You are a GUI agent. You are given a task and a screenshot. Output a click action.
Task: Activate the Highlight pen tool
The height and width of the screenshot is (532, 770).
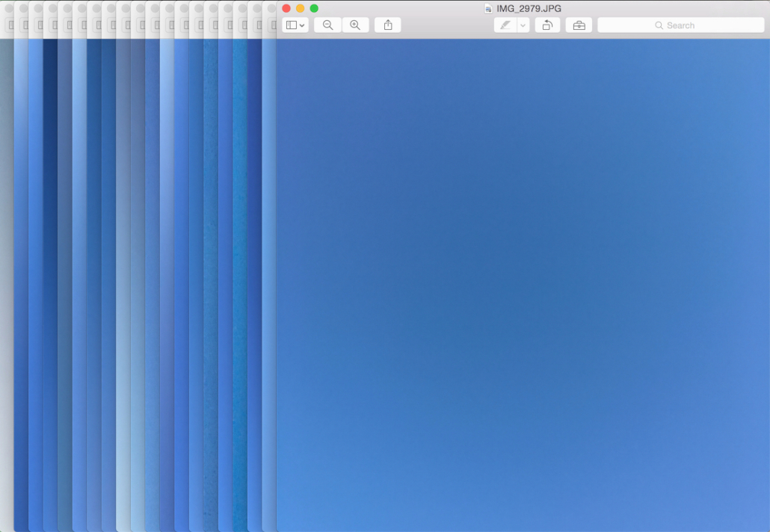[x=505, y=25]
